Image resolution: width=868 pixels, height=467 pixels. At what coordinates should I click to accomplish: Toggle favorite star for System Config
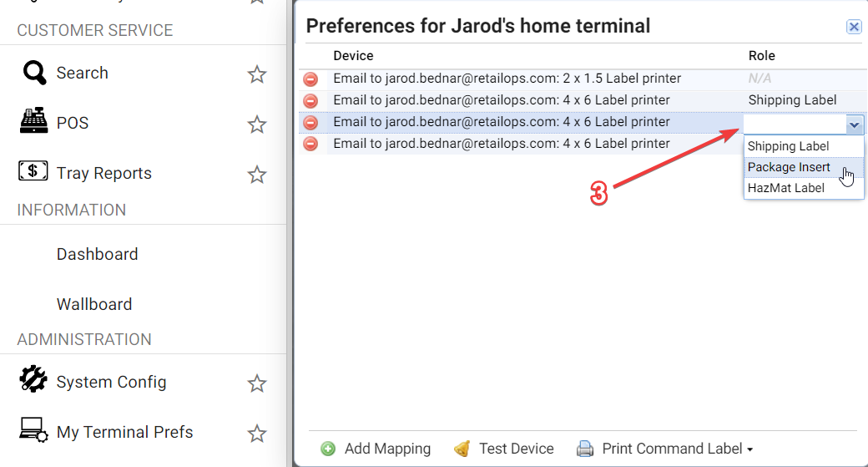pos(257,383)
